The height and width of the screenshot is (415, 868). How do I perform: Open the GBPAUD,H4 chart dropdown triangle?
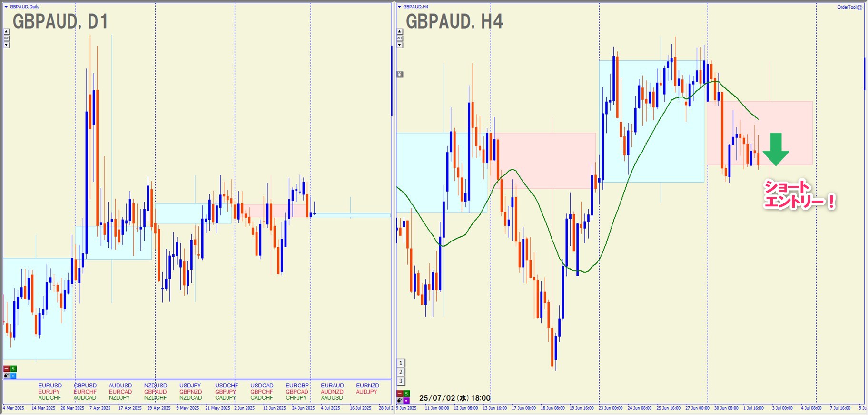[399, 7]
